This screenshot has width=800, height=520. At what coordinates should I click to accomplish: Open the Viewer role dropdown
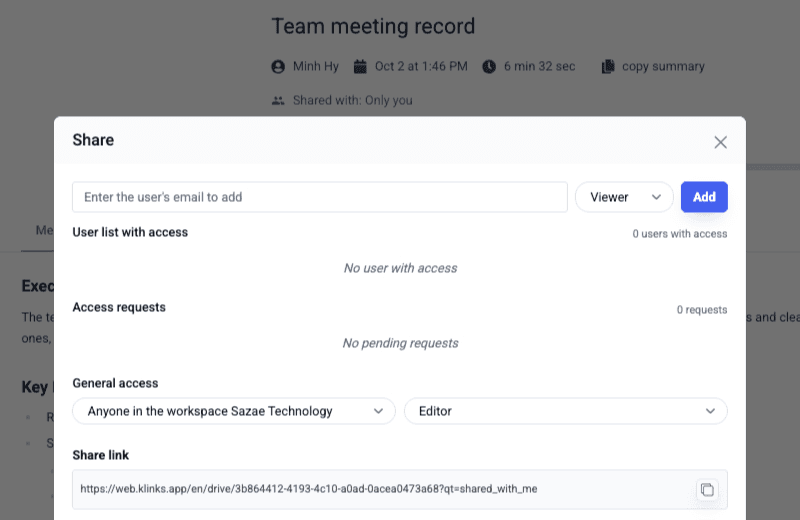[624, 197]
